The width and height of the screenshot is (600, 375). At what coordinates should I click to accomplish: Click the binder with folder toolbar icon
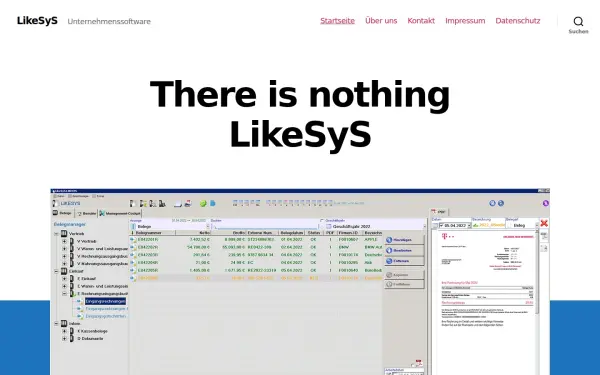pyautogui.click(x=143, y=204)
